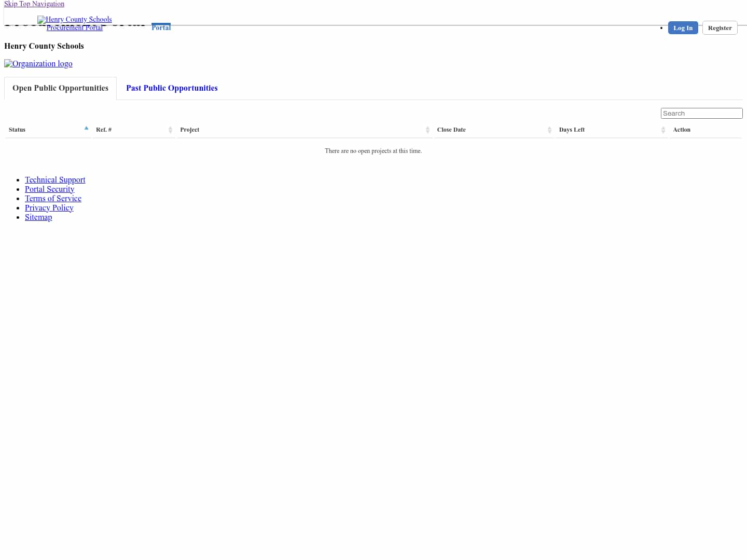
Task: Open the Privacy Policy link
Action: tap(49, 208)
